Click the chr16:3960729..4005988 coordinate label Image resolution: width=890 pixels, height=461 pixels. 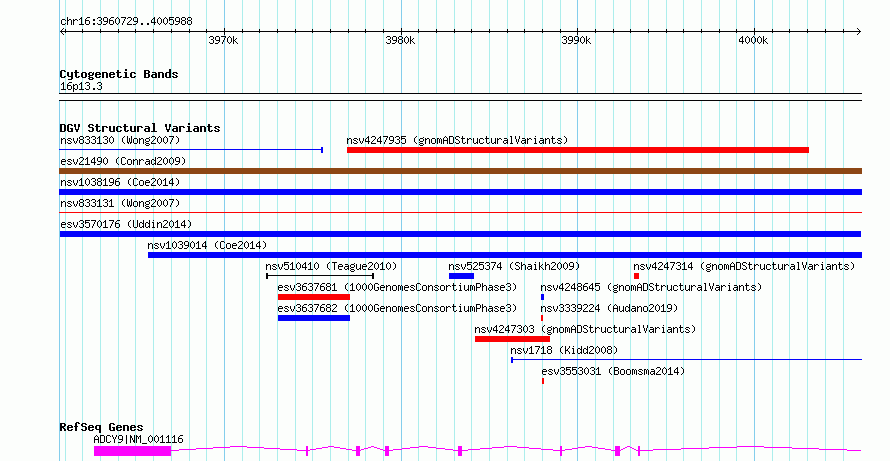click(x=126, y=22)
